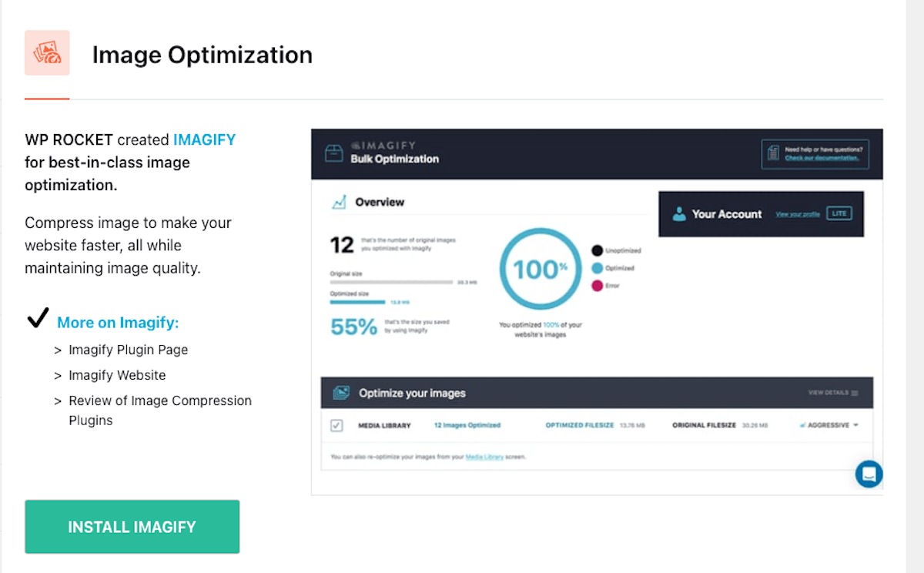Open the Imagify Website link
The height and width of the screenshot is (573, 924).
(117, 375)
